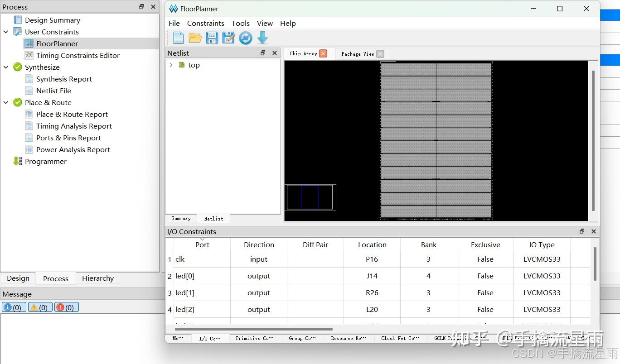Show the error messages filter button
The height and width of the screenshot is (364, 620).
(67, 307)
